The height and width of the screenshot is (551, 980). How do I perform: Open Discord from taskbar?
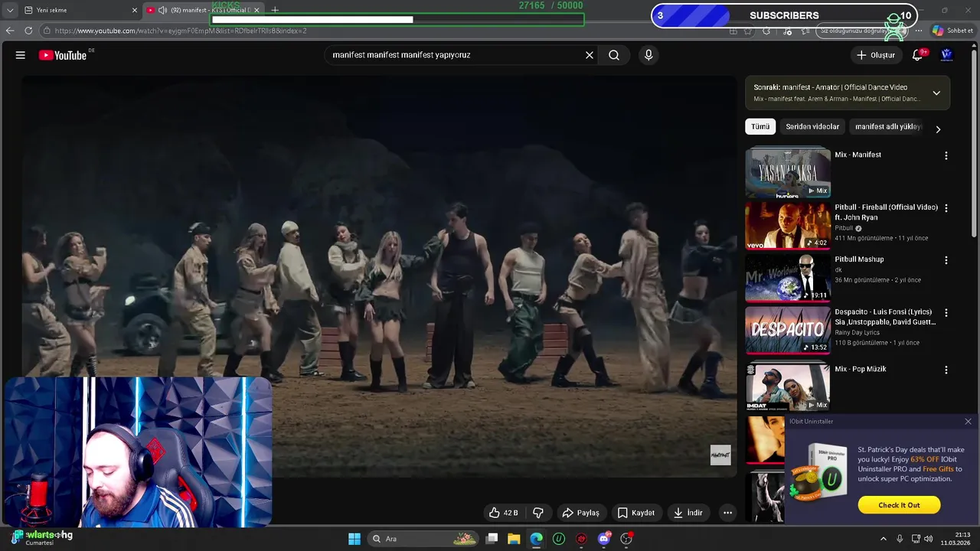(x=604, y=539)
